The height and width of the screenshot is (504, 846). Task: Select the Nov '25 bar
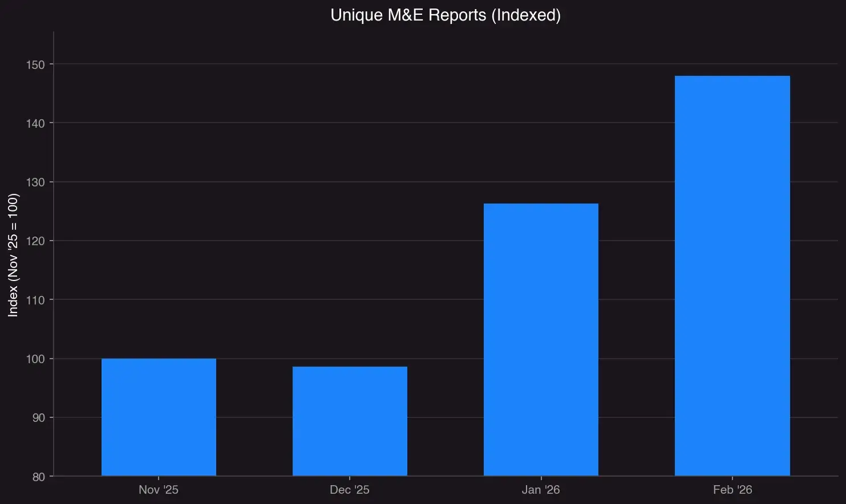(x=159, y=416)
